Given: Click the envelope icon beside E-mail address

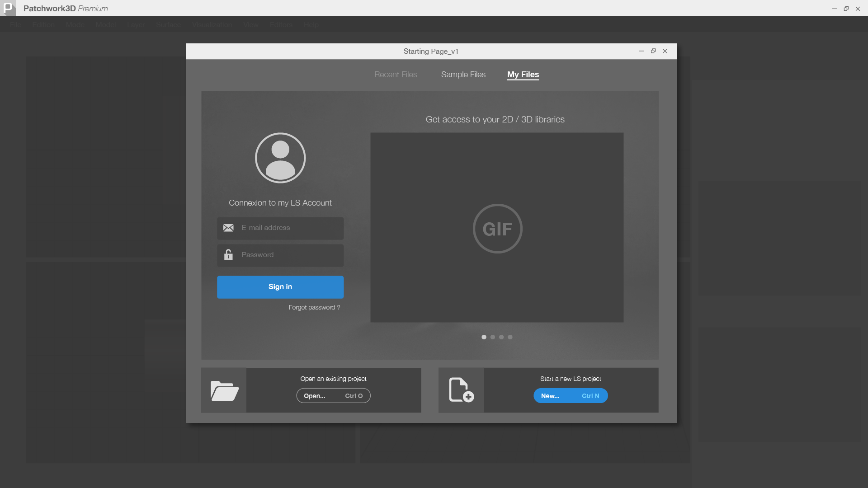Looking at the screenshot, I should coord(228,228).
